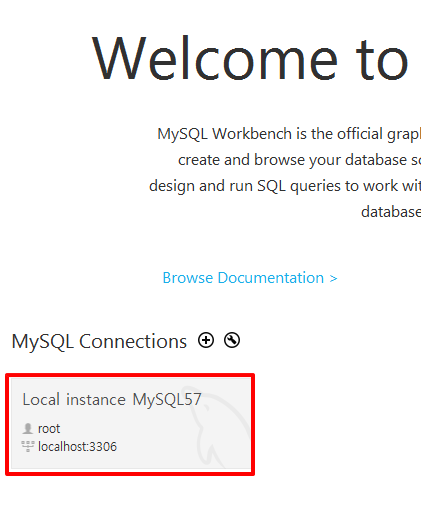
Task: Click the Welcome to heading
Action: [x=250, y=58]
